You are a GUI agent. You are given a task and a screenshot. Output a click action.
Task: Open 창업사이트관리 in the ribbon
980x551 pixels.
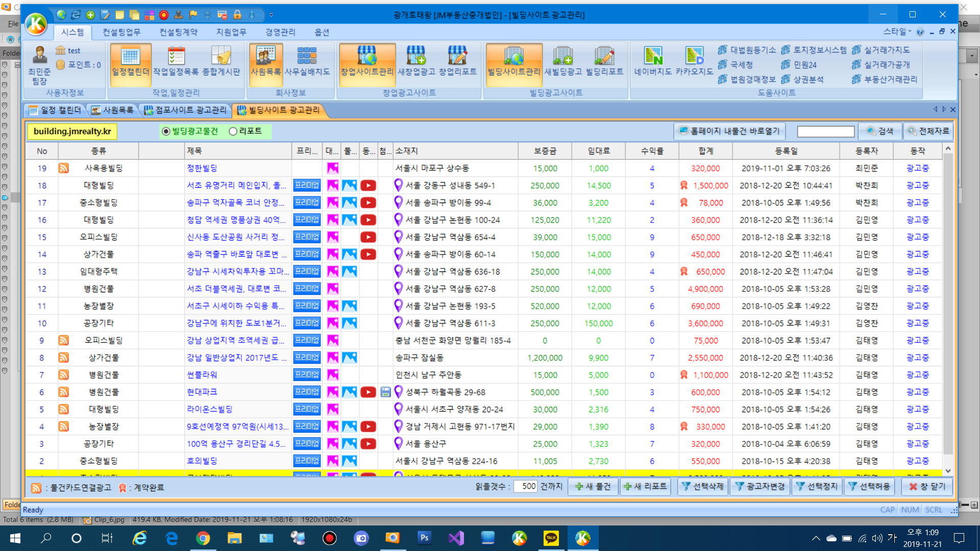366,61
